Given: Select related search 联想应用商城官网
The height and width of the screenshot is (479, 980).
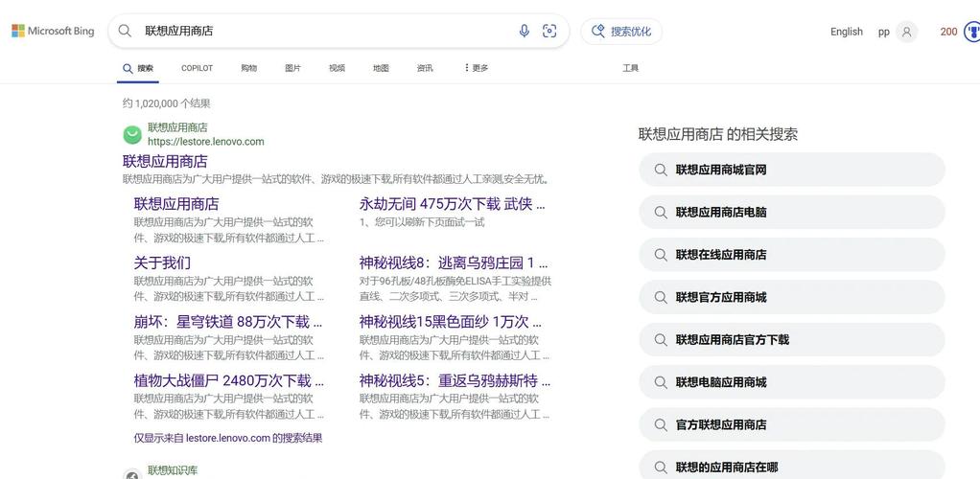Looking at the screenshot, I should tap(792, 170).
